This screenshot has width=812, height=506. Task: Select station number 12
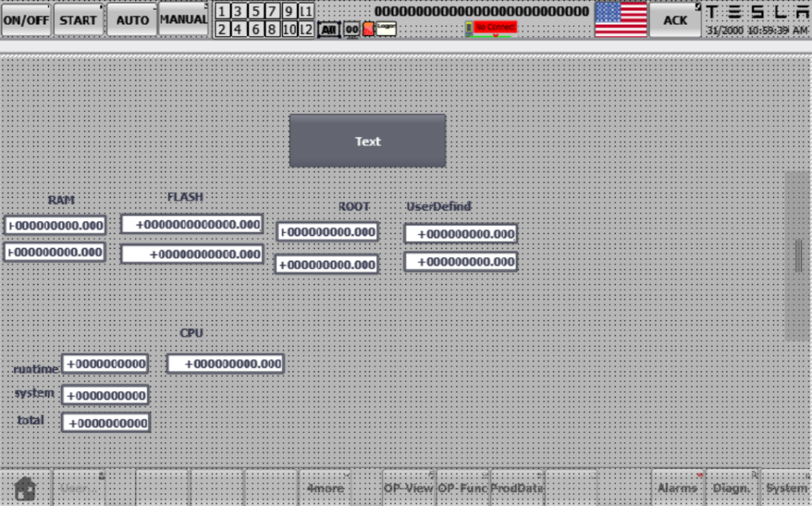pos(306,29)
